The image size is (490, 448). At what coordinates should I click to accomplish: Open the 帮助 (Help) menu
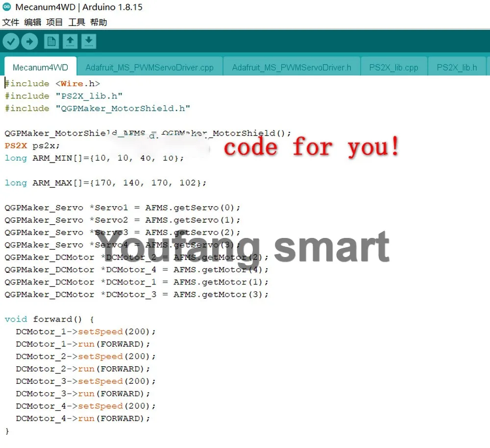coord(98,22)
